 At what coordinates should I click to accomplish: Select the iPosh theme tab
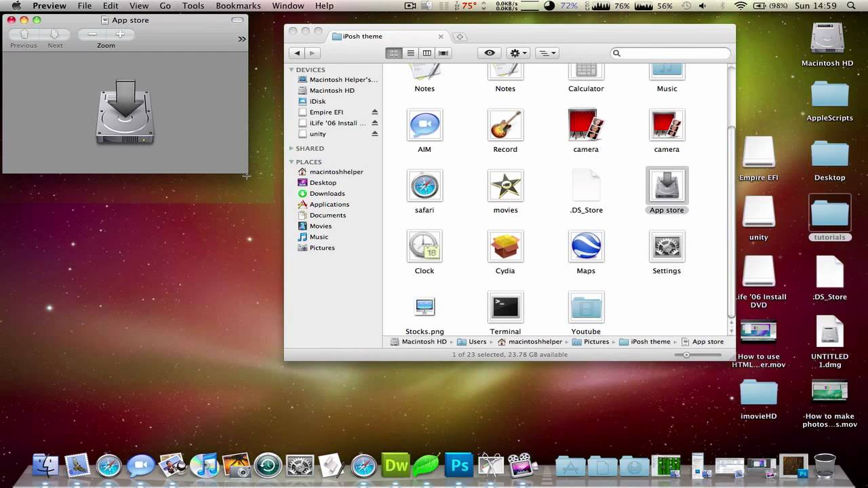388,37
